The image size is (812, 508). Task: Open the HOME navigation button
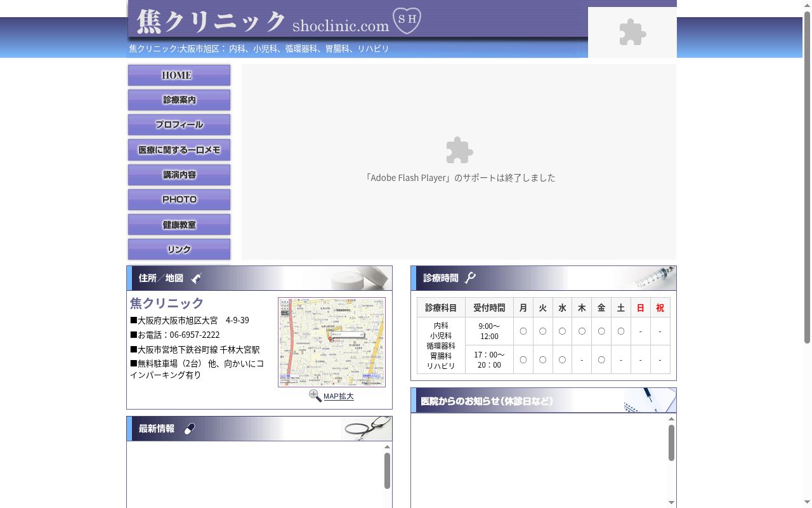coord(179,75)
